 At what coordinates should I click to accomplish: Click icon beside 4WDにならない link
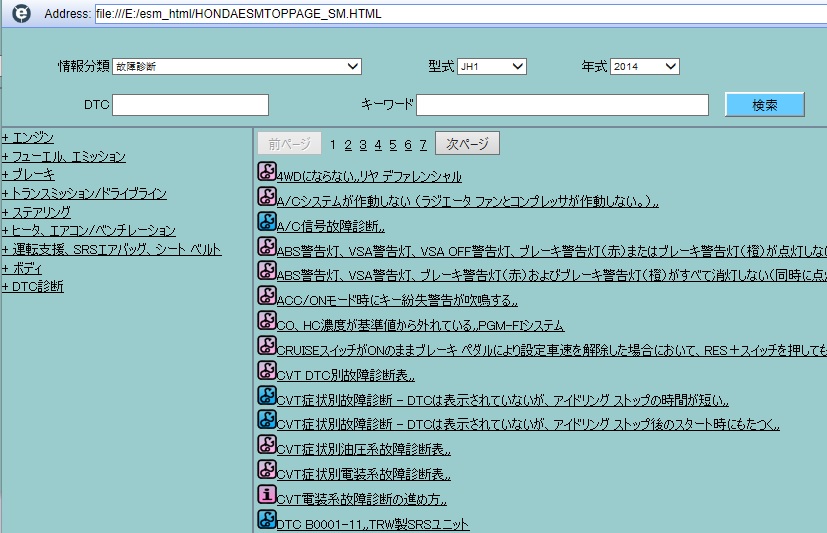(x=267, y=171)
